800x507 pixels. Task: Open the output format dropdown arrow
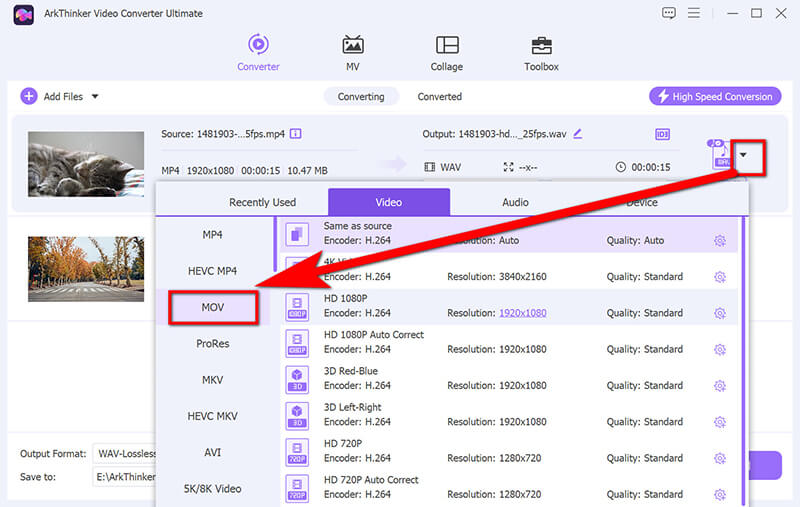(744, 155)
